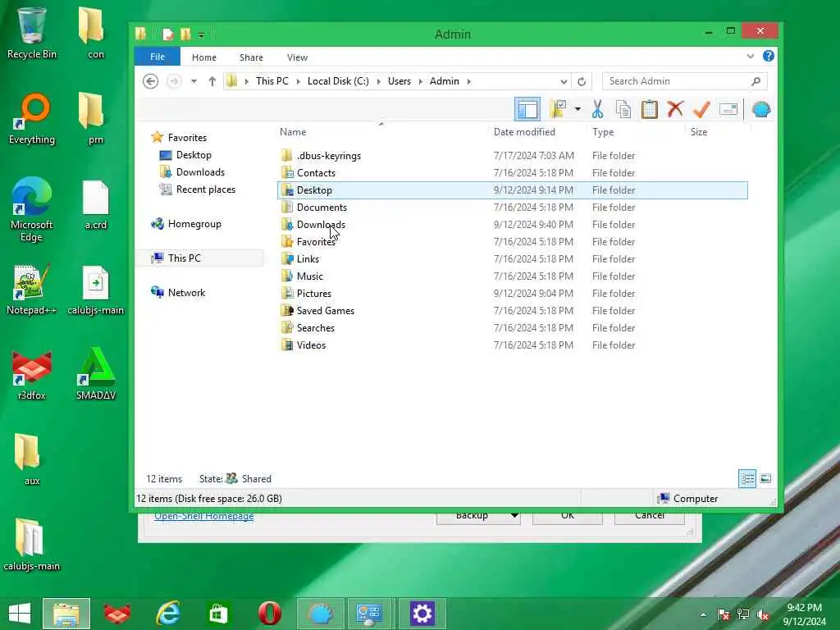This screenshot has width=840, height=630.
Task: Select the Videos folder row
Action: 512,345
